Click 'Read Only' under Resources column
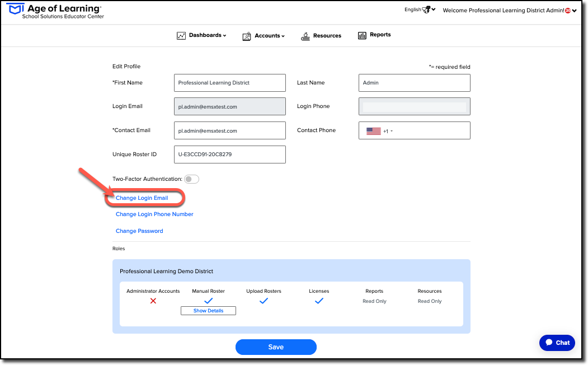Screen dimensions: 588x365 (x=430, y=301)
